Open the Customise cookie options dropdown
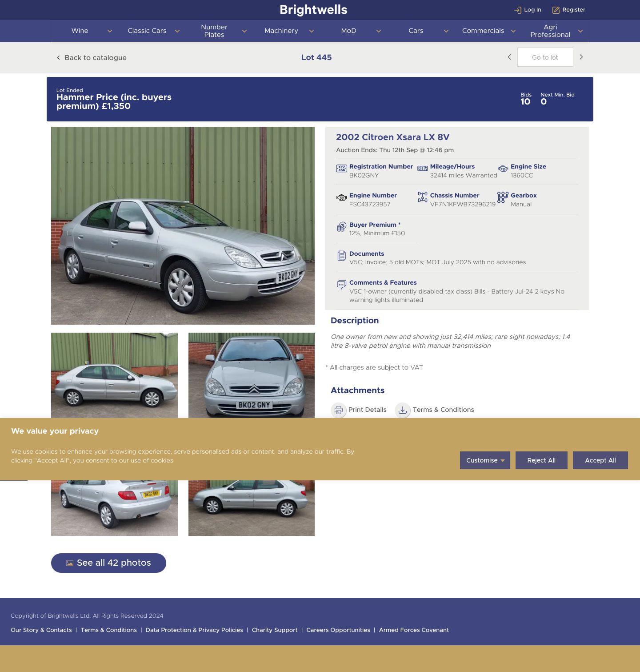The width and height of the screenshot is (640, 672). tap(485, 460)
